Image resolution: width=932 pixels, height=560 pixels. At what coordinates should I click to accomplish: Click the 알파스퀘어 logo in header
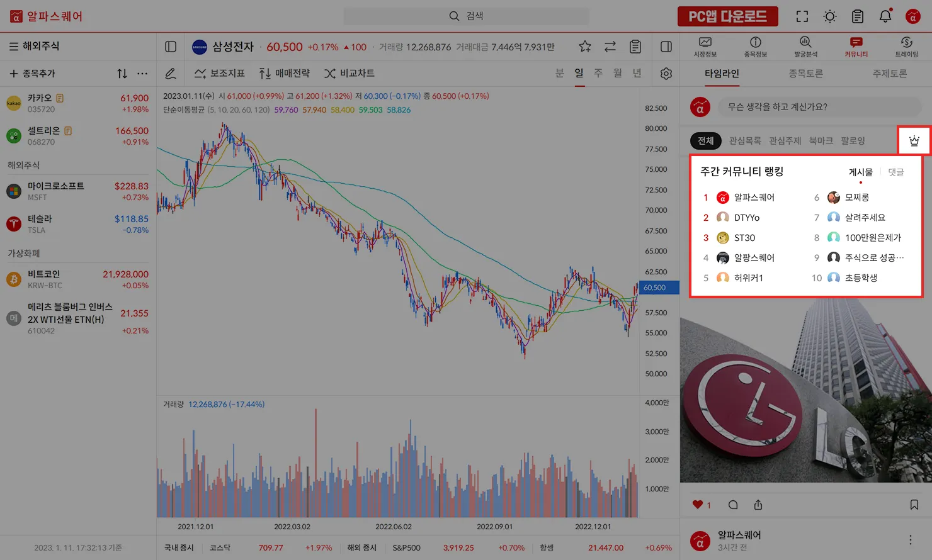tap(46, 16)
